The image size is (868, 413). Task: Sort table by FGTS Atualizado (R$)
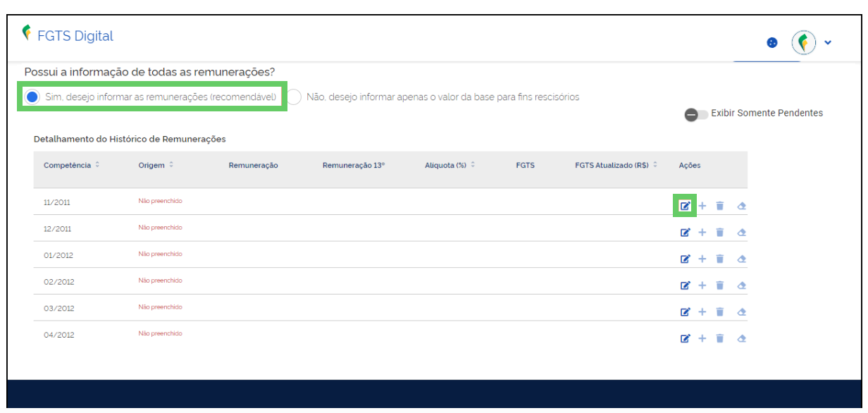[655, 165]
